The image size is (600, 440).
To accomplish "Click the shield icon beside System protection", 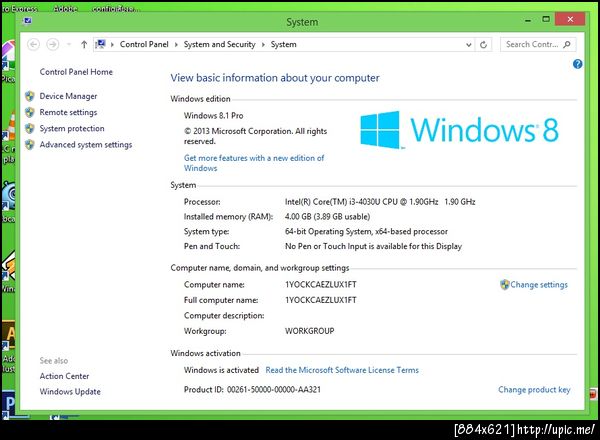I will click(30, 128).
